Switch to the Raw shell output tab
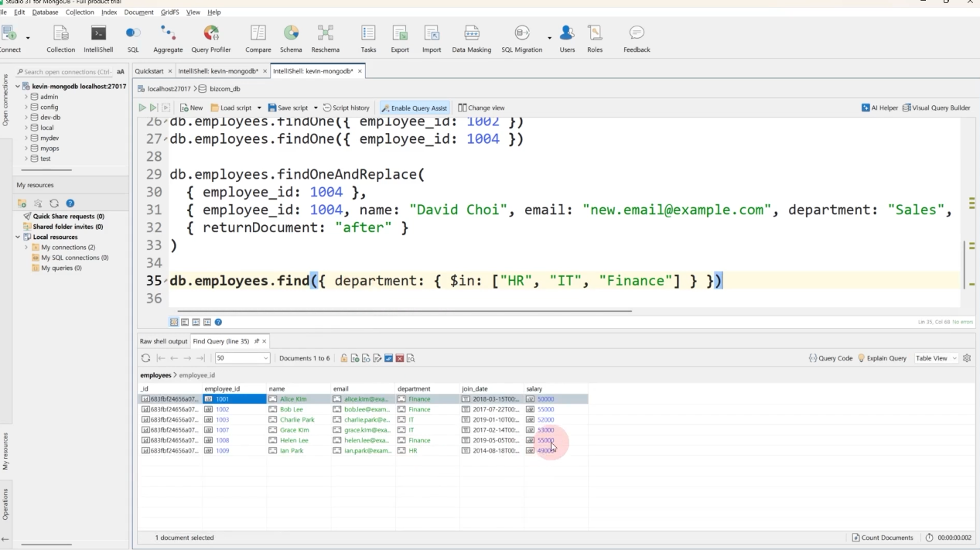Viewport: 980px width, 550px height. 163,341
